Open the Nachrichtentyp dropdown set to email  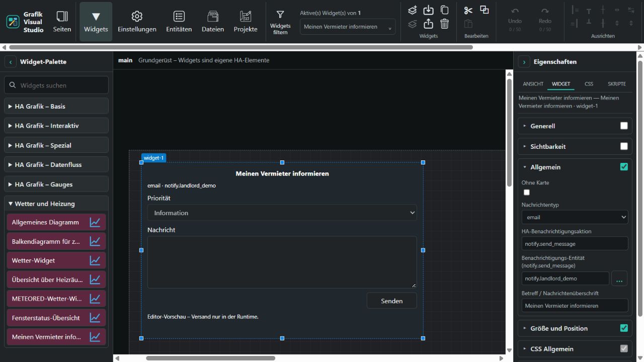(x=575, y=217)
